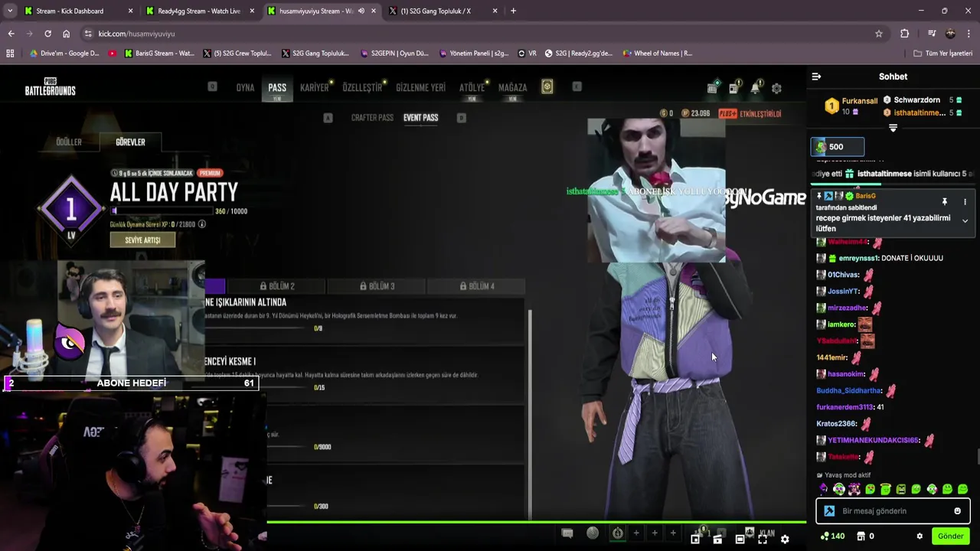Focus the 'Bir mesaj gönderin' chat input

tap(892, 511)
